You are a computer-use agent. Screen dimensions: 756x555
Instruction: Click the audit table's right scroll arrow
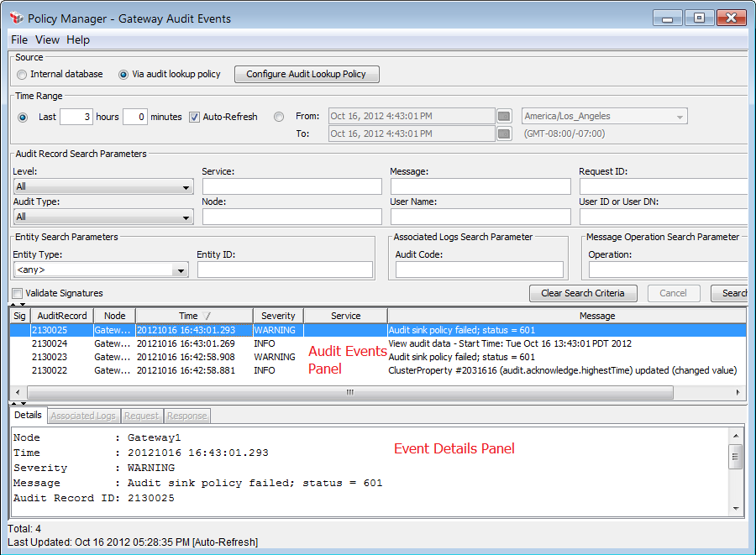click(x=738, y=392)
